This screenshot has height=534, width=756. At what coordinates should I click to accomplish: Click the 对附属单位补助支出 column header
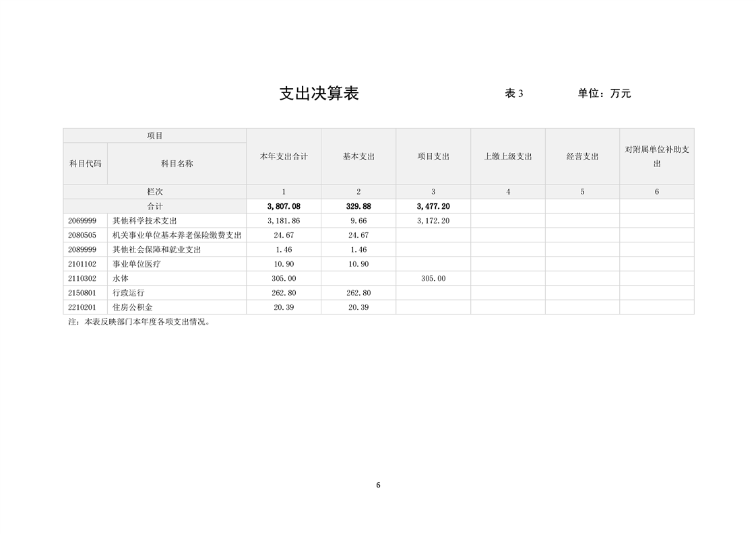pos(657,156)
